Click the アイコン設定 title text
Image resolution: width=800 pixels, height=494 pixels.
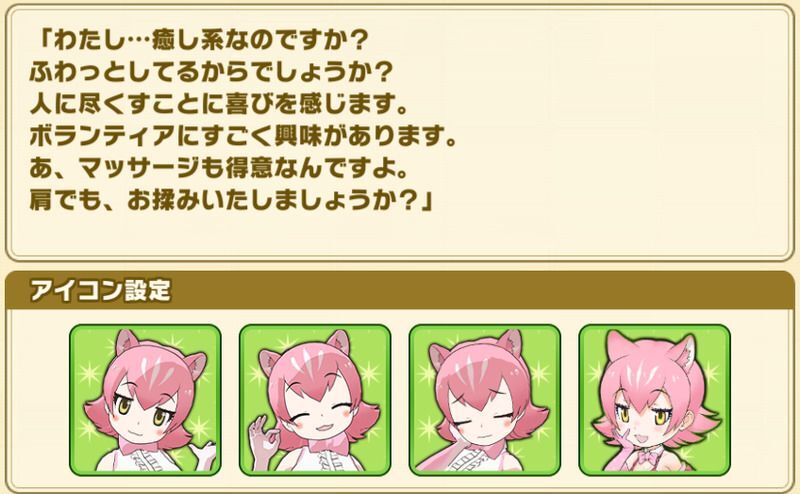100,290
